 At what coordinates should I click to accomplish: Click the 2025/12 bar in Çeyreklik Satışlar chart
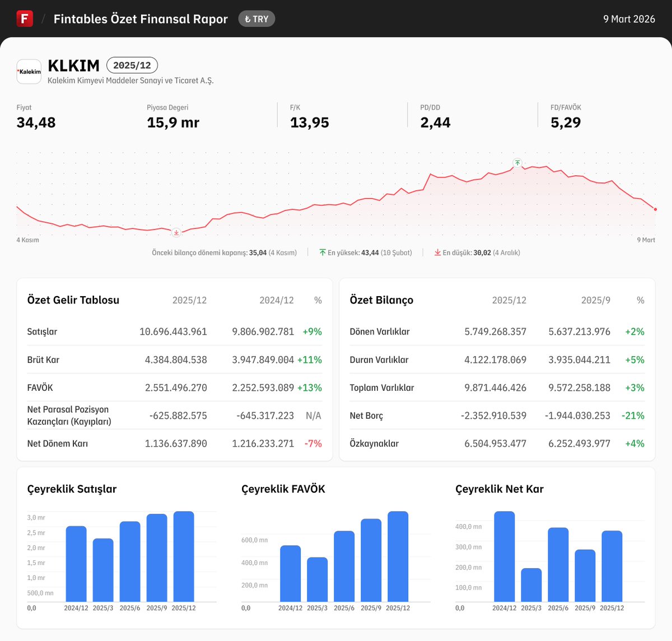click(184, 557)
